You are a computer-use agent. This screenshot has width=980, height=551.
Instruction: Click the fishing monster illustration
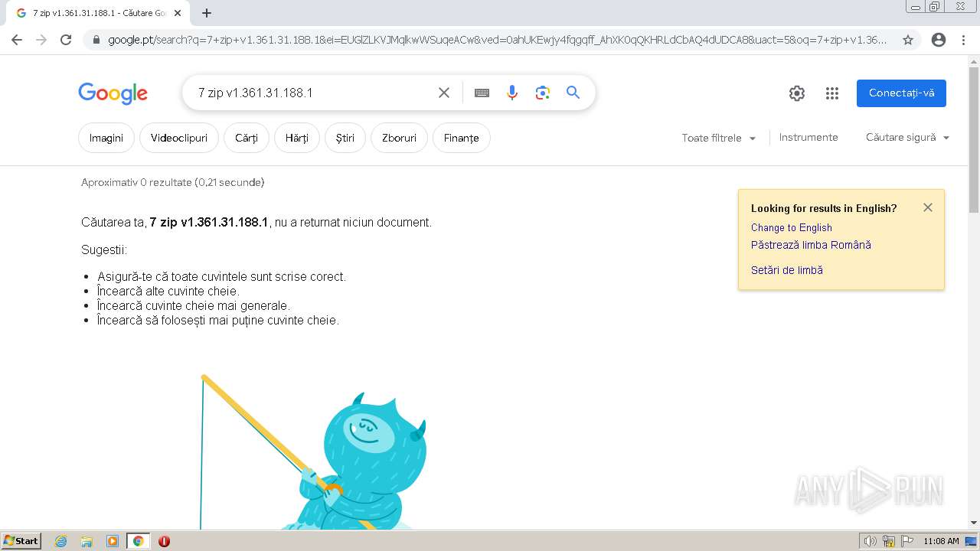click(314, 452)
